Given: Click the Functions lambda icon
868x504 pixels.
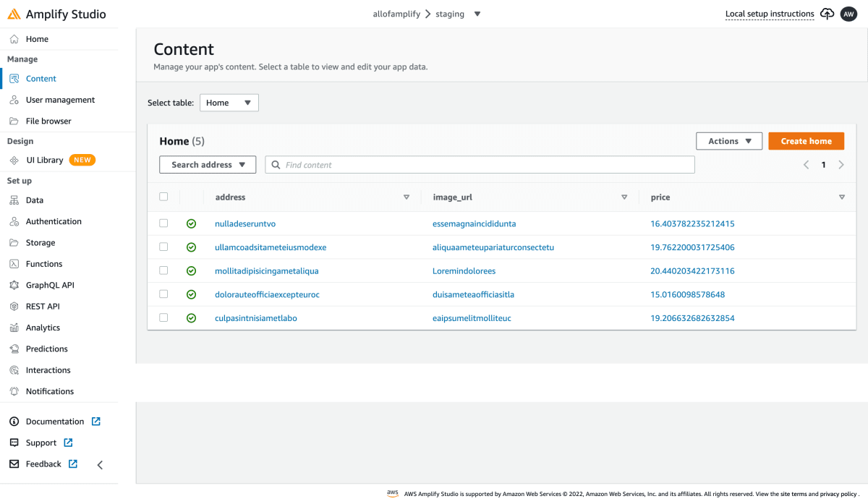Looking at the screenshot, I should (x=14, y=264).
